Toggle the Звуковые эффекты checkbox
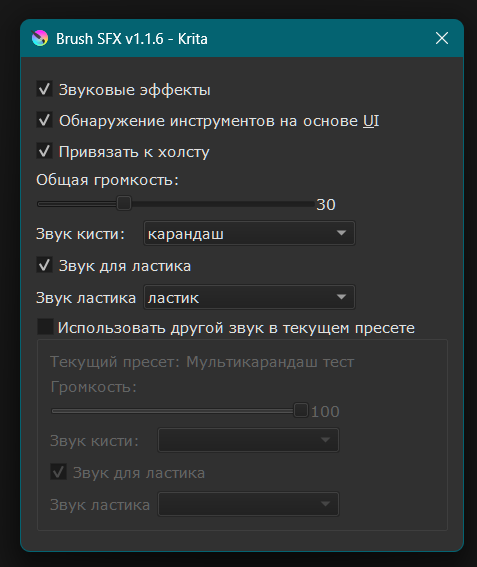Image resolution: width=477 pixels, height=567 pixels. pos(44,89)
